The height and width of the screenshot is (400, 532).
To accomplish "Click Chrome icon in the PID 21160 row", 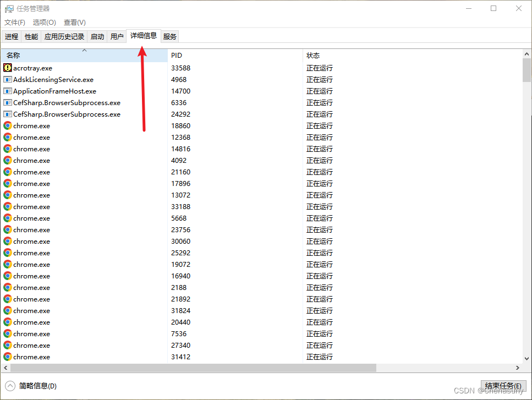I will click(x=8, y=172).
